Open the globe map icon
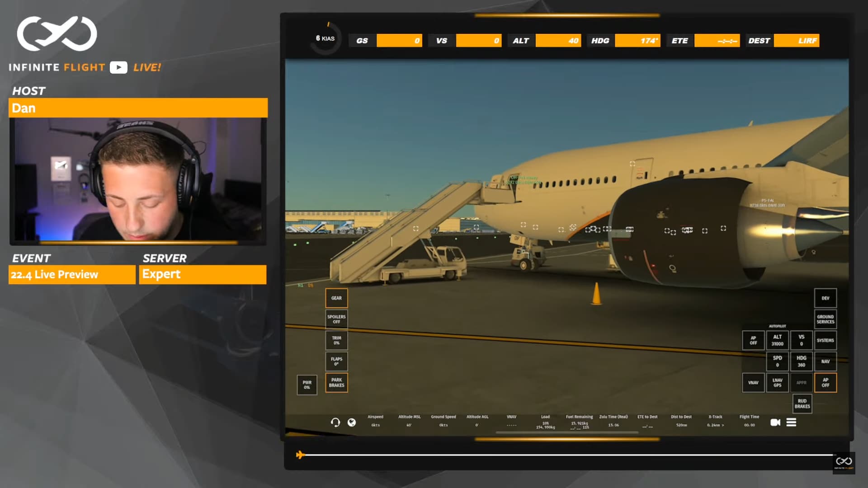This screenshot has height=488, width=868. click(x=351, y=422)
